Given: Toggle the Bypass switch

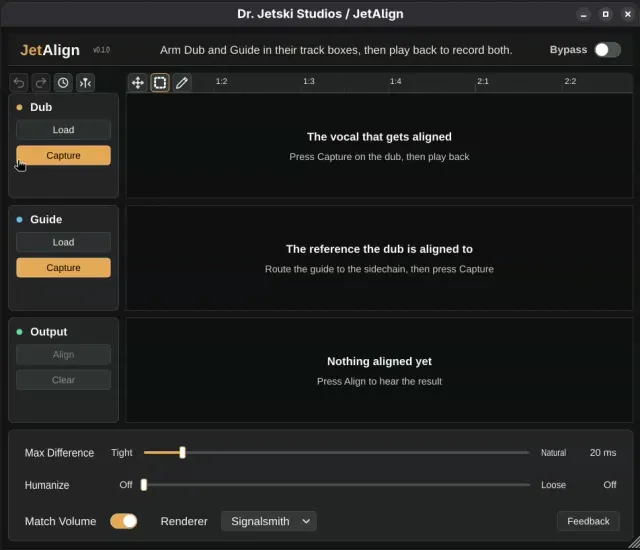Looking at the screenshot, I should [607, 50].
